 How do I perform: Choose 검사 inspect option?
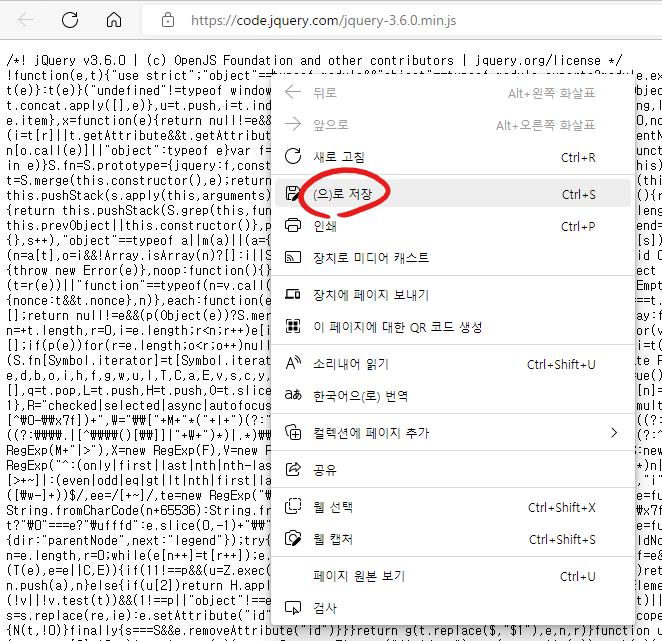pos(453,608)
